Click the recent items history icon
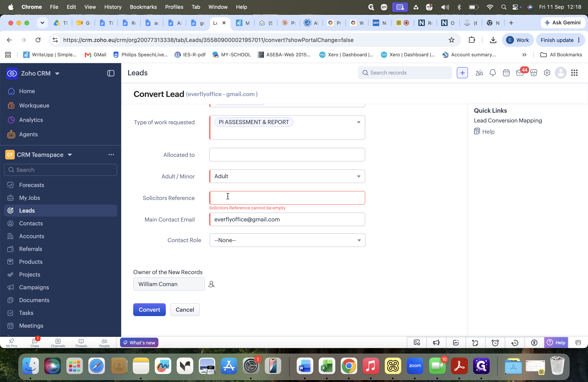 [x=515, y=342]
